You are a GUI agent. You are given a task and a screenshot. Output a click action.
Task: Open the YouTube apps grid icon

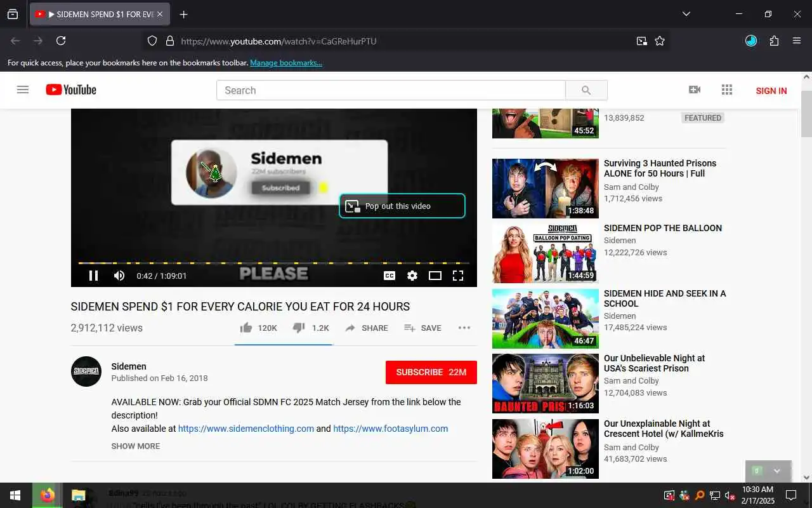pos(727,90)
